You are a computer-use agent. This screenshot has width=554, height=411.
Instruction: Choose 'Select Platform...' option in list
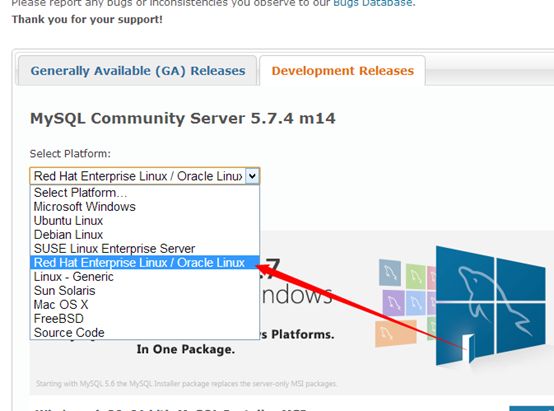click(145, 193)
